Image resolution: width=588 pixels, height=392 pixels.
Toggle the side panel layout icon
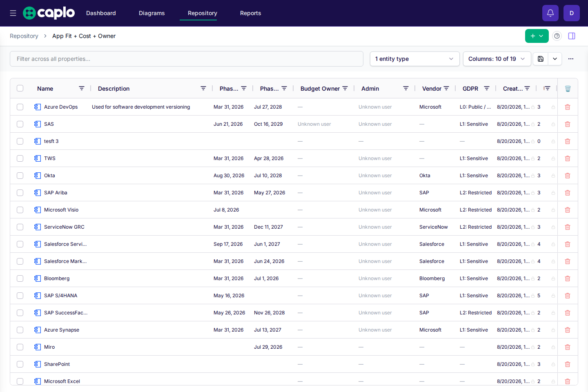(x=572, y=36)
